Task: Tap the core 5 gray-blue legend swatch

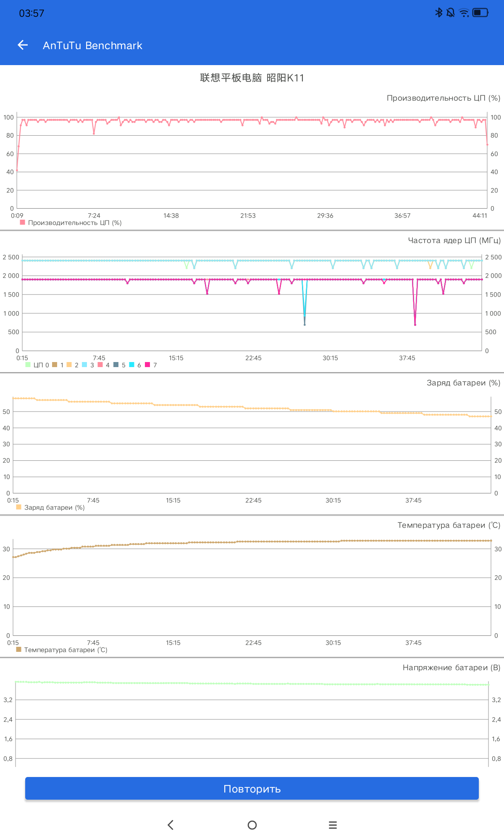Action: (x=116, y=365)
